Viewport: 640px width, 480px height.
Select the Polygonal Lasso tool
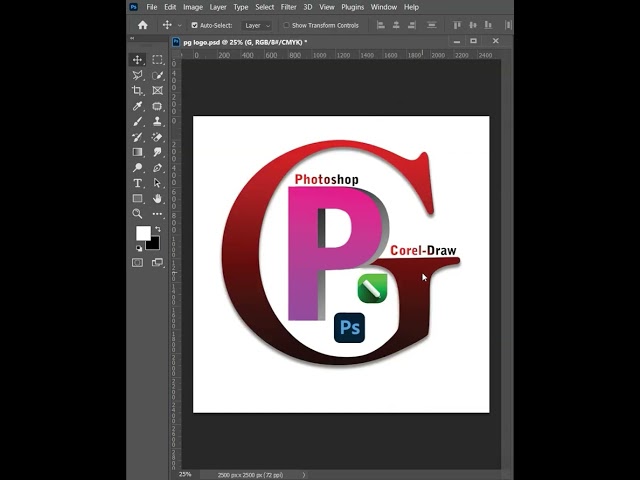pyautogui.click(x=137, y=75)
